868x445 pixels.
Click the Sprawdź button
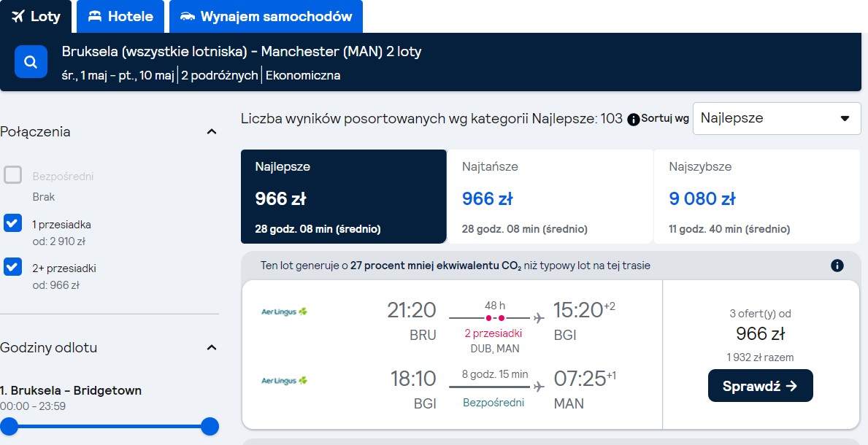[760, 386]
